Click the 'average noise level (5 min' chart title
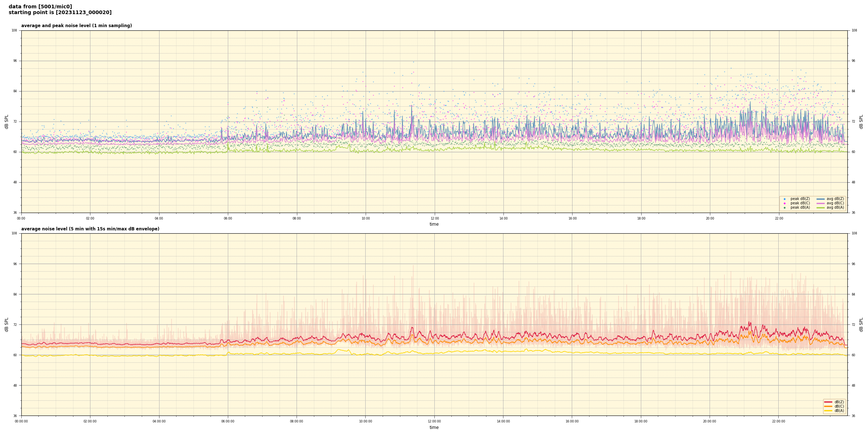Viewport: 868px width, 434px height. point(90,229)
